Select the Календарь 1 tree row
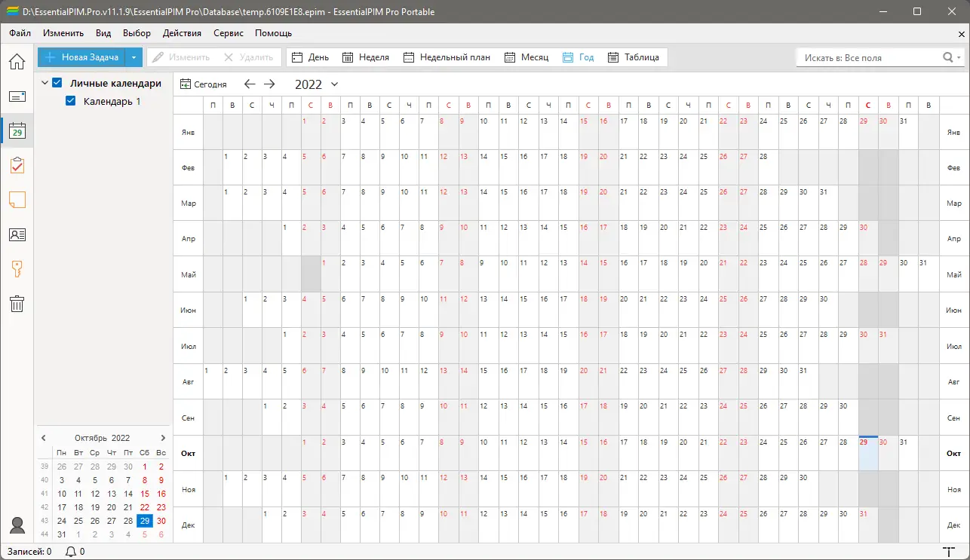Image resolution: width=970 pixels, height=560 pixels. click(x=112, y=101)
